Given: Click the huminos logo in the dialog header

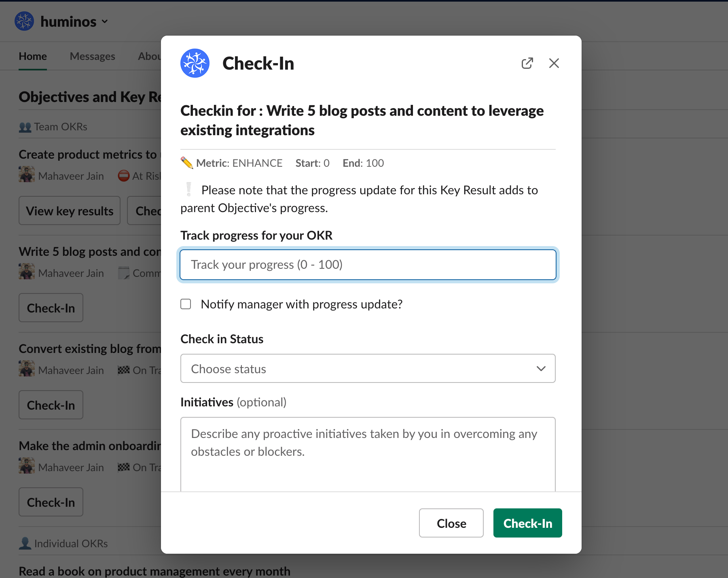Looking at the screenshot, I should pos(195,63).
